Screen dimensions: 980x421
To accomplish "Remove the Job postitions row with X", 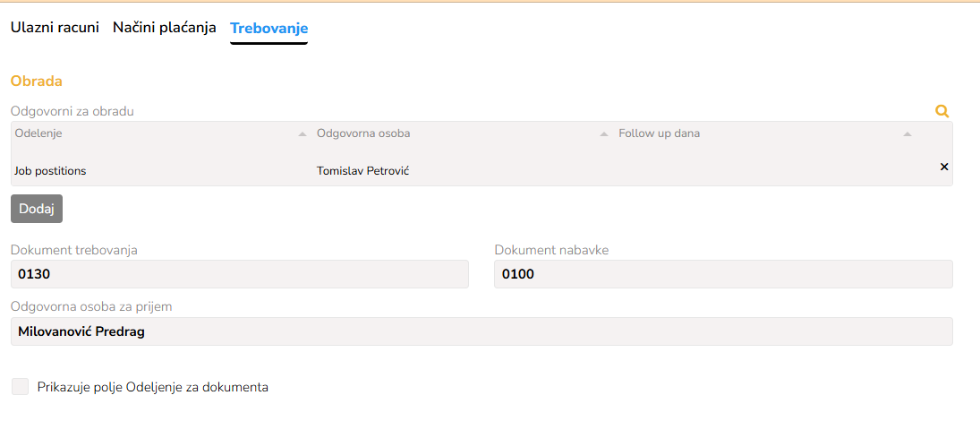I will tap(944, 168).
